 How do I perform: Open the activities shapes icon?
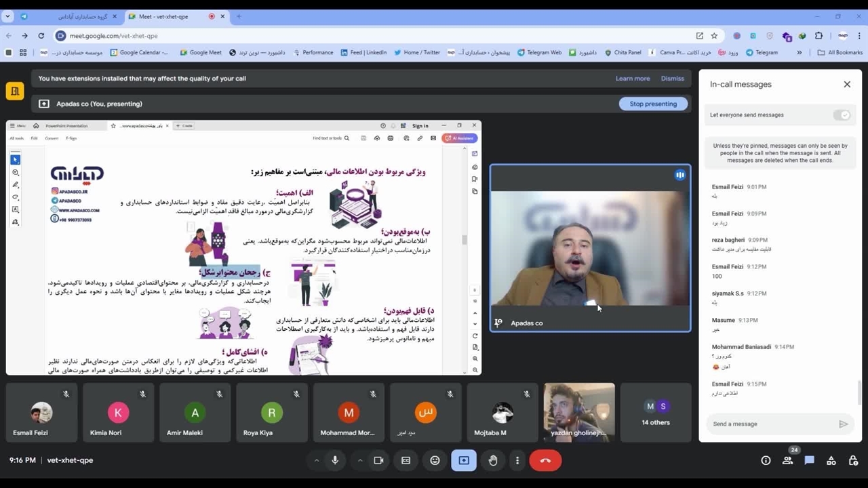click(831, 460)
